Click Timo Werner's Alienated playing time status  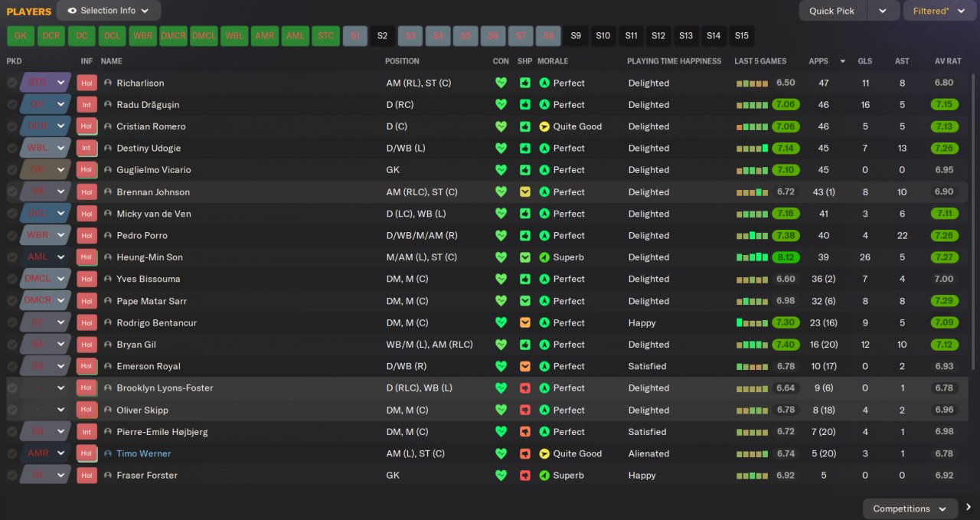point(648,454)
